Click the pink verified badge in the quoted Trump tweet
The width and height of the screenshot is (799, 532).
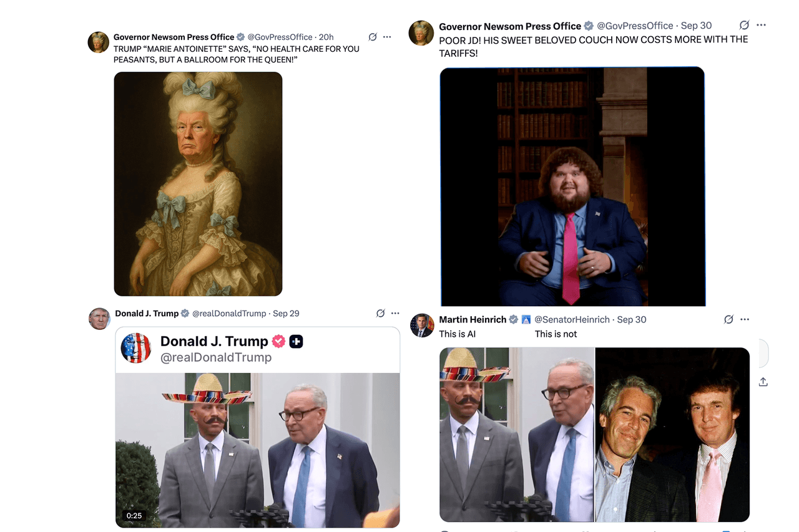coord(278,341)
